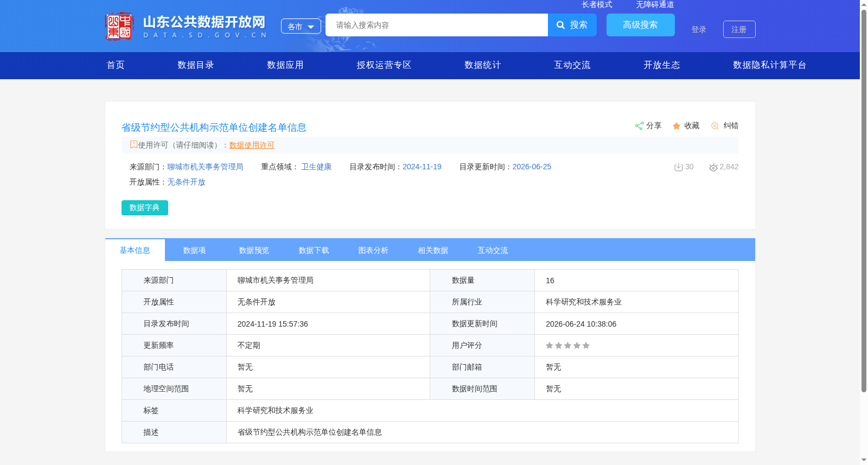Click the page vertical scrollbar
Image resolution: width=868 pixels, height=465 pixels.
[864, 201]
